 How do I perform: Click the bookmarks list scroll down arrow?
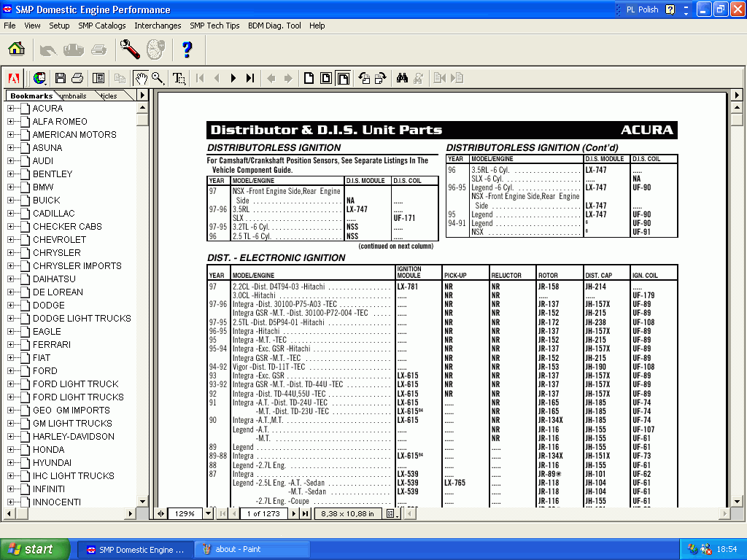pos(142,501)
